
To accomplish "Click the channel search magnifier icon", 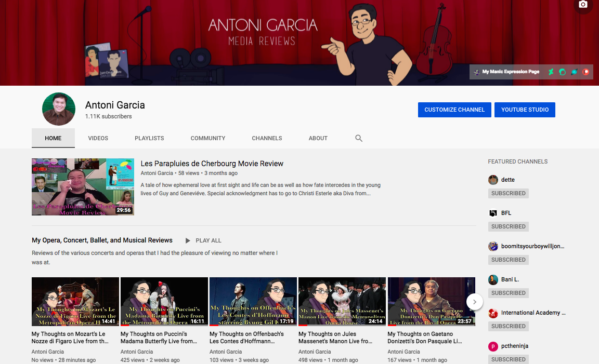I will tap(359, 138).
